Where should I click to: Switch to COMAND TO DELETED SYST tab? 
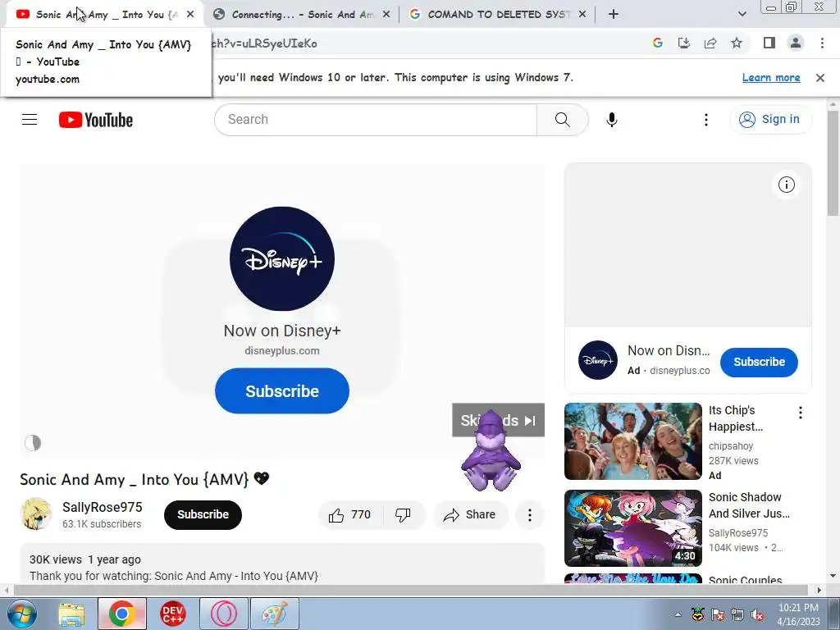tap(496, 15)
